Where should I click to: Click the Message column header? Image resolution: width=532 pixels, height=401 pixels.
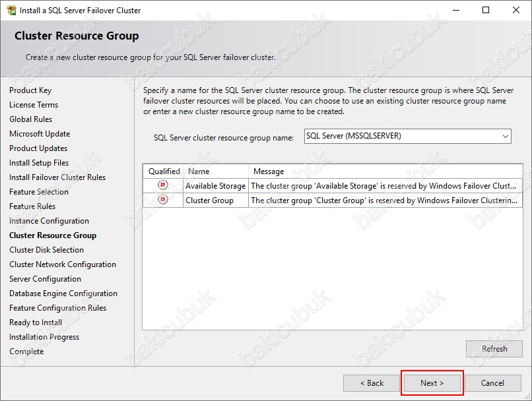(x=269, y=171)
